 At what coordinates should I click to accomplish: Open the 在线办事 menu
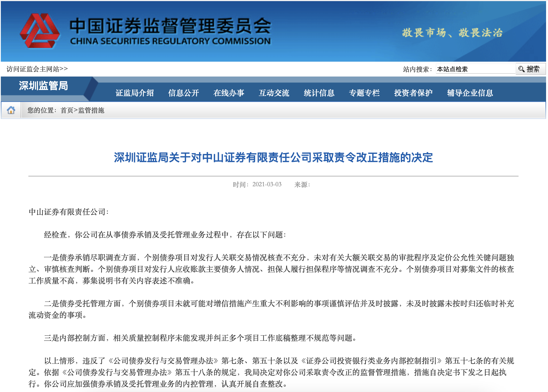229,93
